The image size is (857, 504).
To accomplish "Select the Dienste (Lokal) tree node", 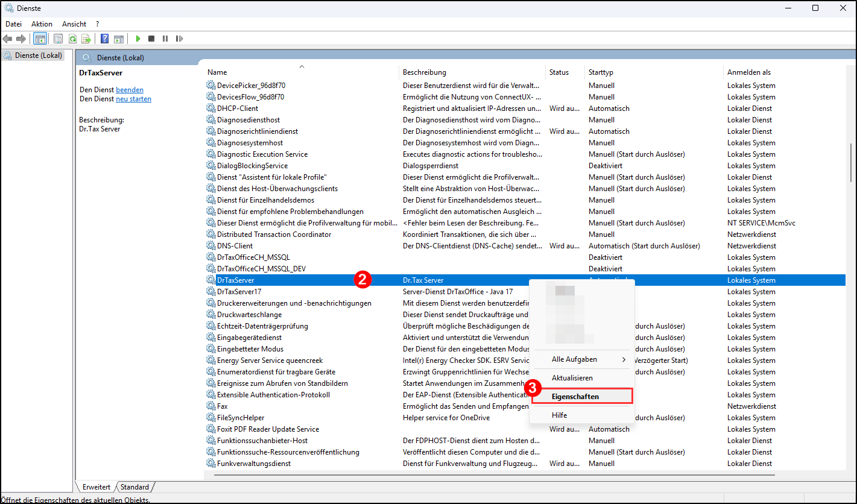I will (x=37, y=55).
